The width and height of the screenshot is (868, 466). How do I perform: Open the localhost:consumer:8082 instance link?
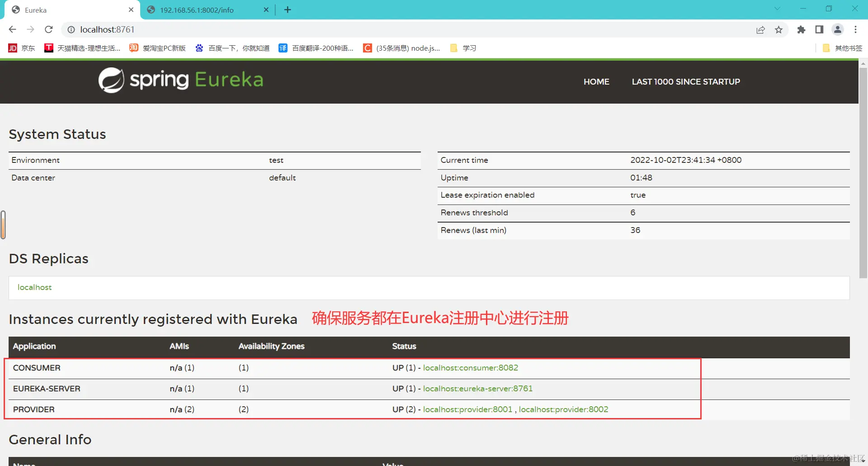tap(471, 368)
